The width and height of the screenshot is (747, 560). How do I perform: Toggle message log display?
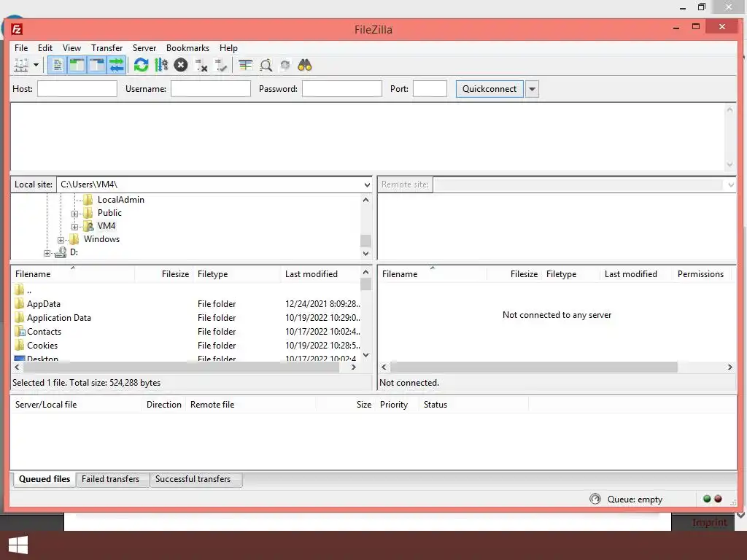(57, 65)
